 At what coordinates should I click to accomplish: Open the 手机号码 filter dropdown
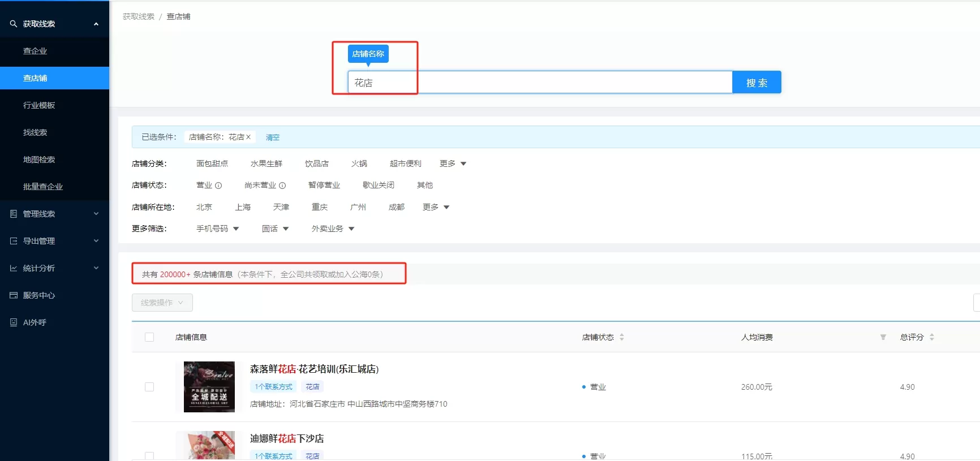[x=217, y=229]
